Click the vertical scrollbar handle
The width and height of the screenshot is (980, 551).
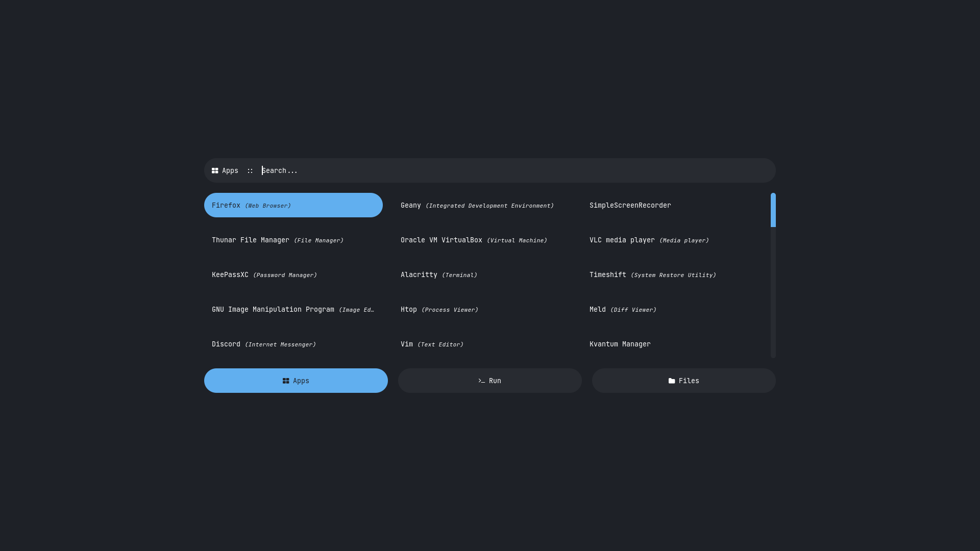773,210
